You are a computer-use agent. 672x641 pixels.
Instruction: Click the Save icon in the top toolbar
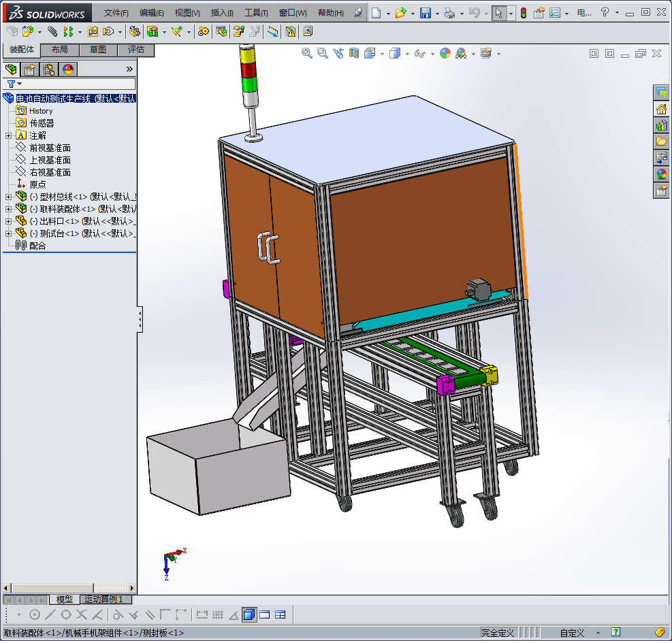pyautogui.click(x=425, y=13)
